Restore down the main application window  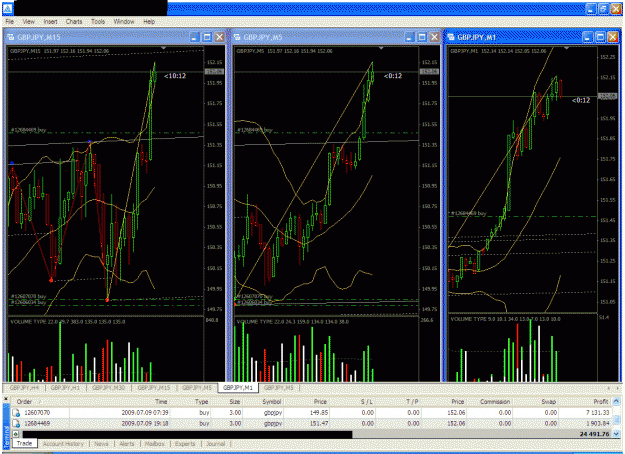603,9
